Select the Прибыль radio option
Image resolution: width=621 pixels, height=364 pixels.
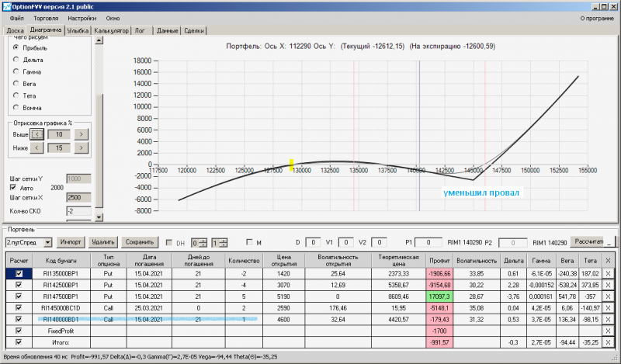(x=16, y=47)
